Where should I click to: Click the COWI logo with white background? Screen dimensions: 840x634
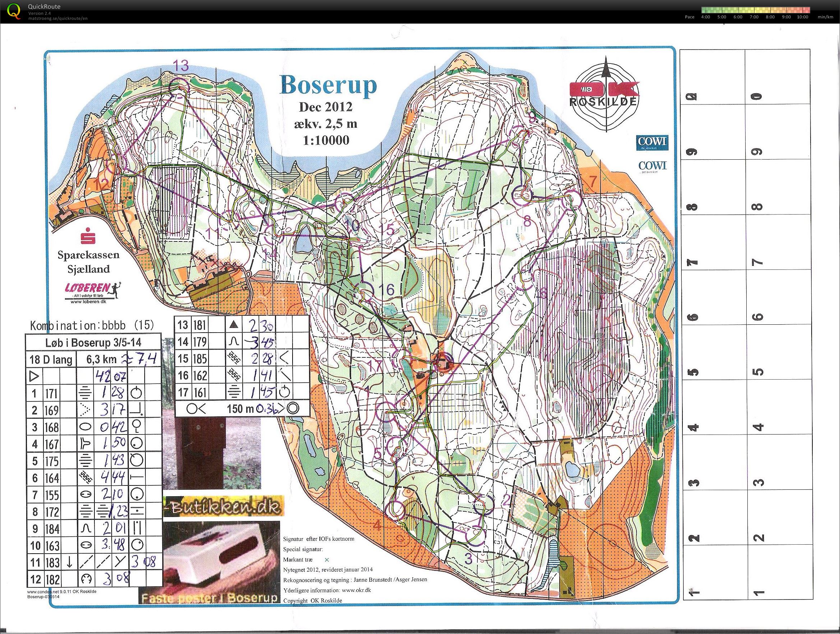pyautogui.click(x=652, y=166)
